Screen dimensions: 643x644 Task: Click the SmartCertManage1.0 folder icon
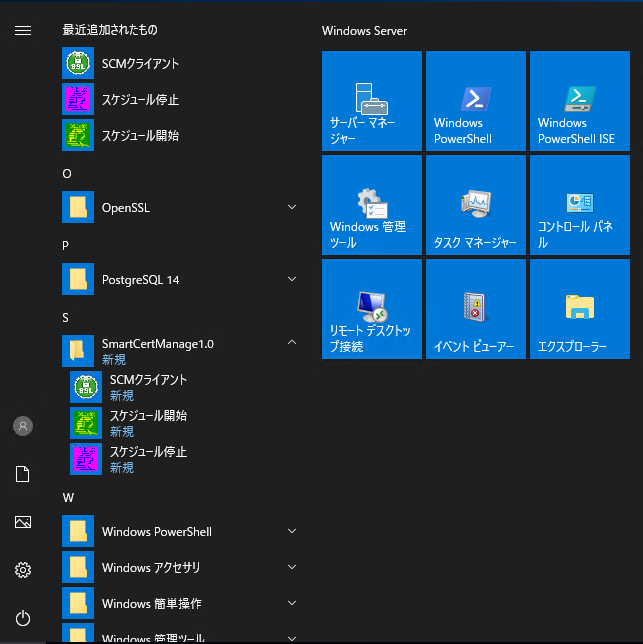78,351
